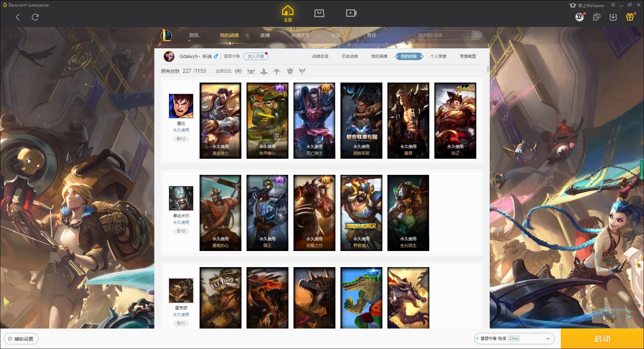The image size is (644, 349).
Task: Switch to the 查找 tab
Action: point(372,35)
